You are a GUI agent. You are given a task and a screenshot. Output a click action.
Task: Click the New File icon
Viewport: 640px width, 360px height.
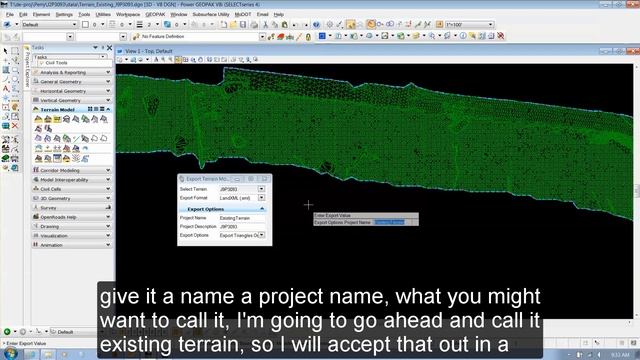pos(224,24)
